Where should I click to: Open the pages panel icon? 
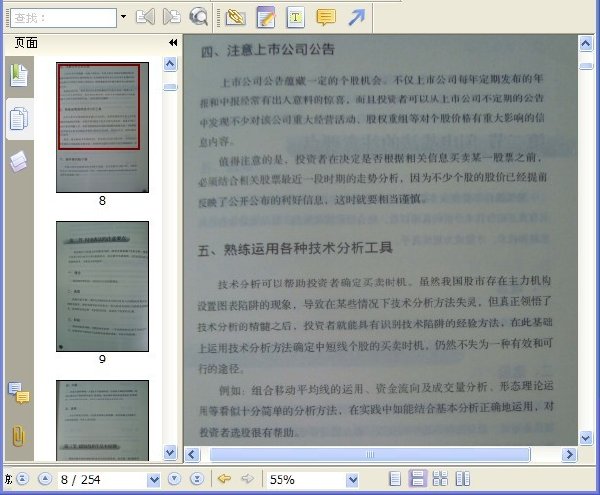(x=19, y=119)
